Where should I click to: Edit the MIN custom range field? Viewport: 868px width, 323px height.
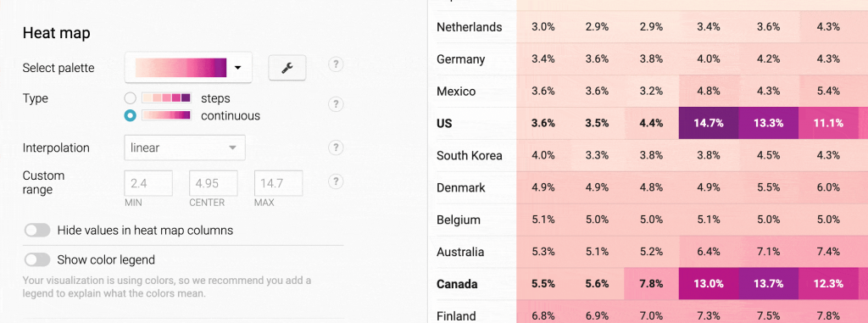click(148, 183)
